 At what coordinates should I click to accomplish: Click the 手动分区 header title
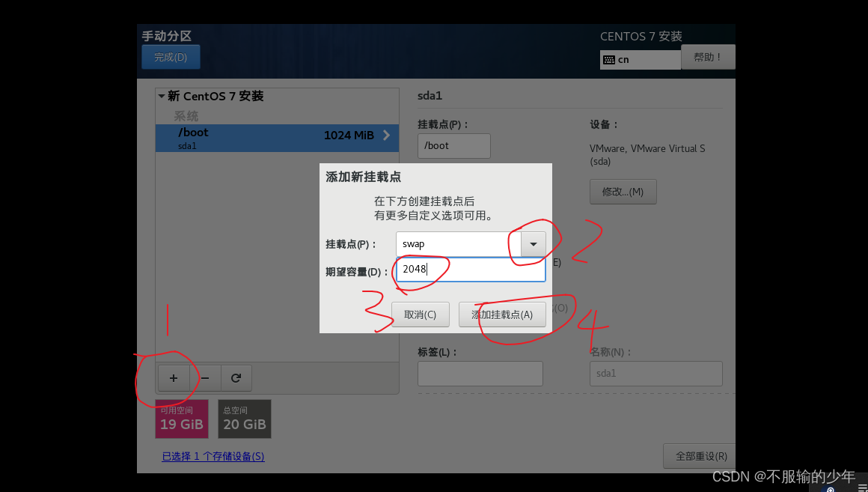(x=167, y=36)
